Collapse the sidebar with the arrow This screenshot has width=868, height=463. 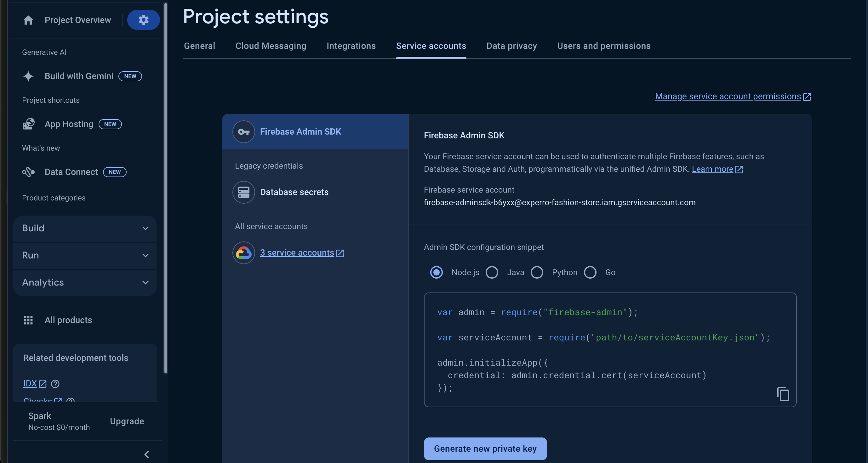(x=146, y=454)
